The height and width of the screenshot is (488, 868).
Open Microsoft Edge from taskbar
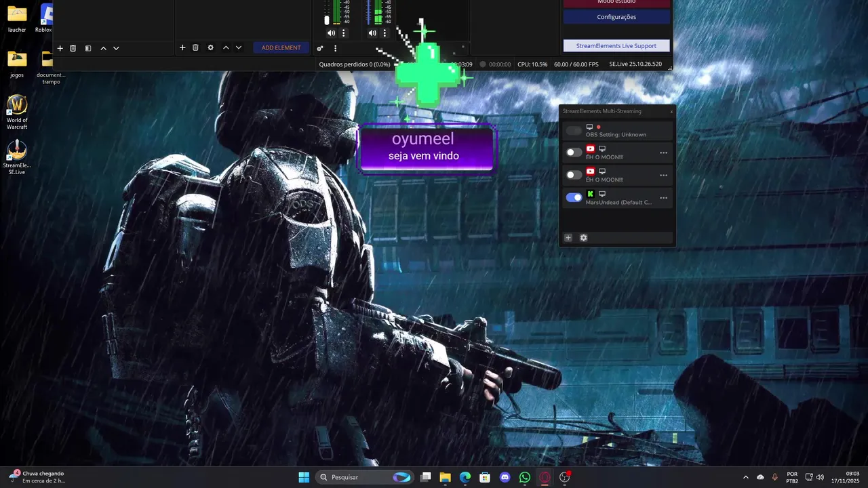(x=465, y=477)
